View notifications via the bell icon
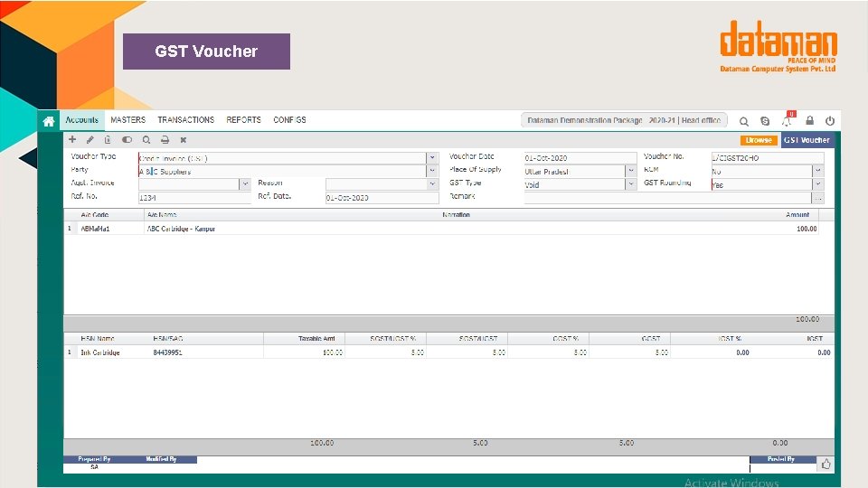This screenshot has height=488, width=868. click(788, 120)
